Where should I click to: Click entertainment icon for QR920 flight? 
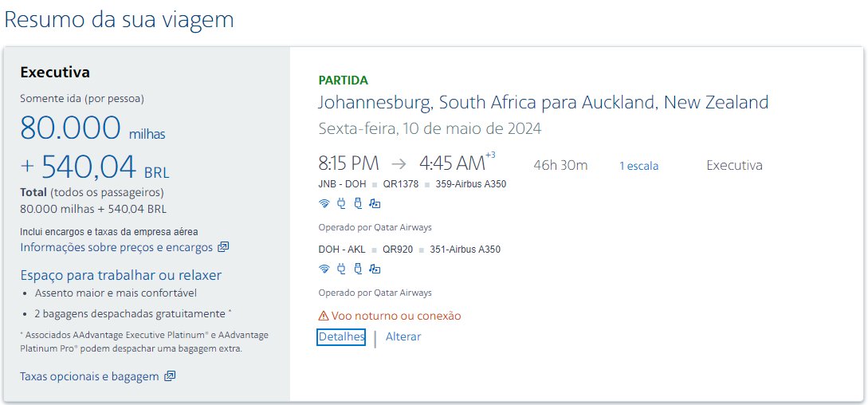[375, 269]
